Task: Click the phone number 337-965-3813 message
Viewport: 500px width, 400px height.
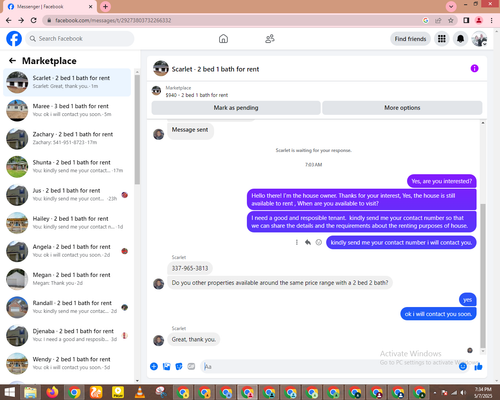Action: coord(190,268)
